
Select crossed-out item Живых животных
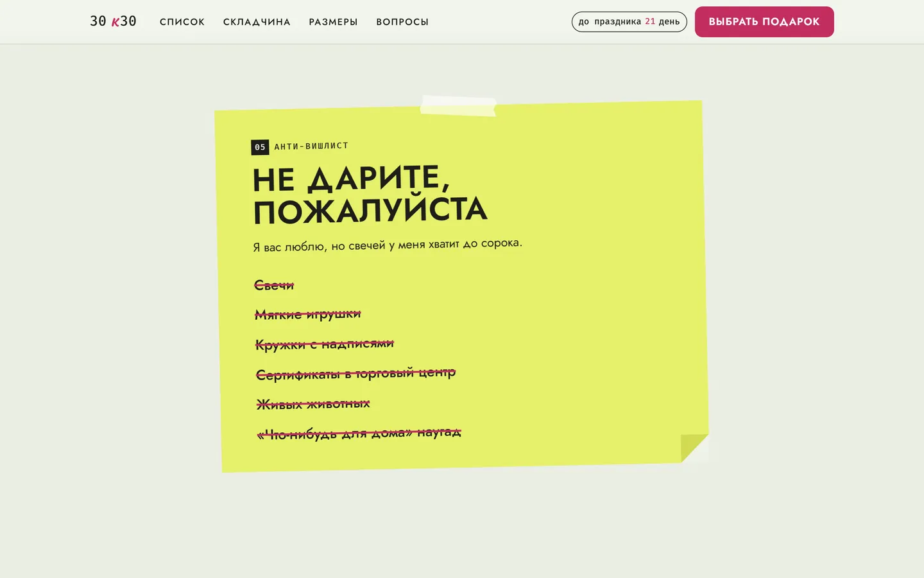tap(313, 403)
